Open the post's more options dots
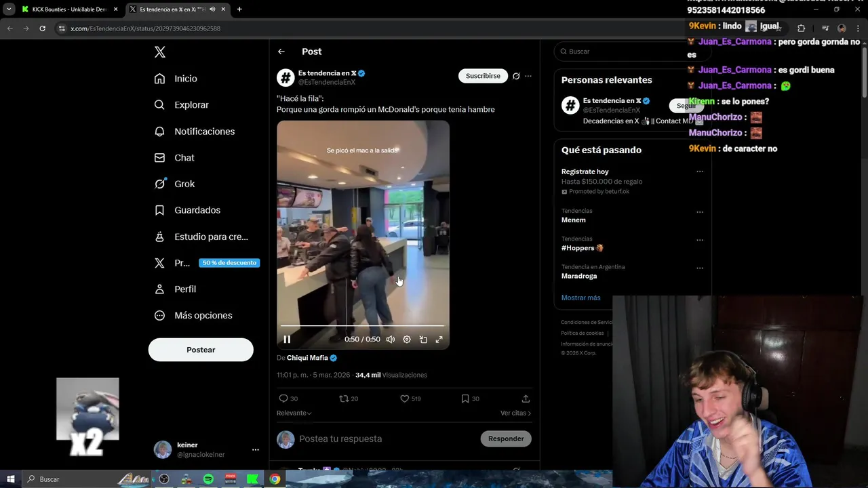 (528, 76)
